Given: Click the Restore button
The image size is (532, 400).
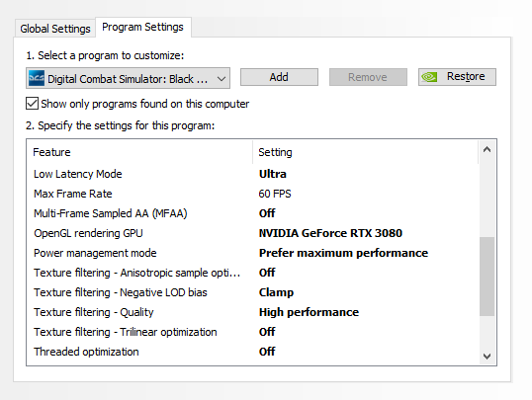Looking at the screenshot, I should coord(457,77).
